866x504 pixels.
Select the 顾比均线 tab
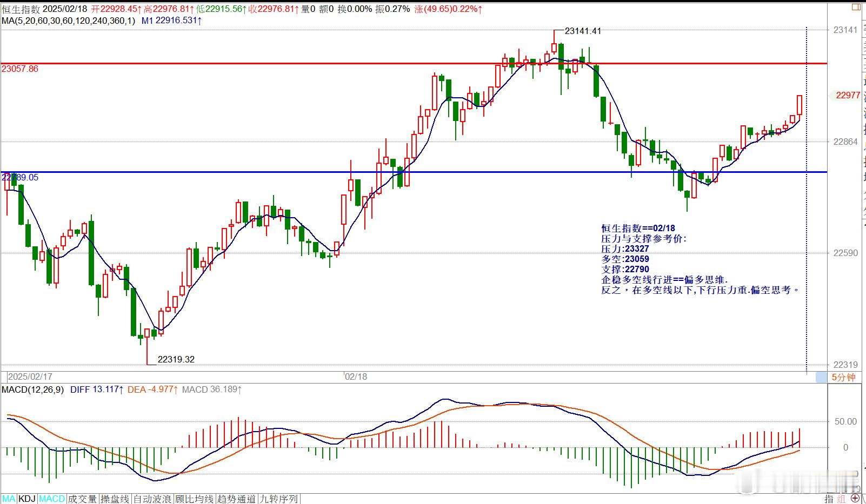pos(195,499)
